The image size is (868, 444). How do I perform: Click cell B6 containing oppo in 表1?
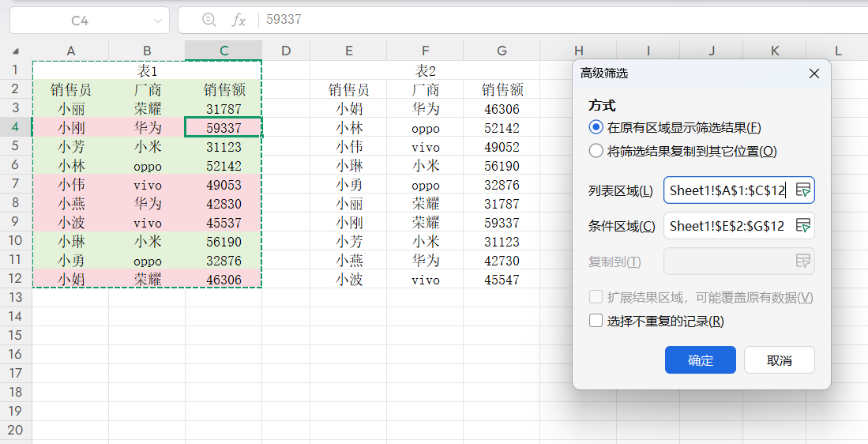[147, 166]
